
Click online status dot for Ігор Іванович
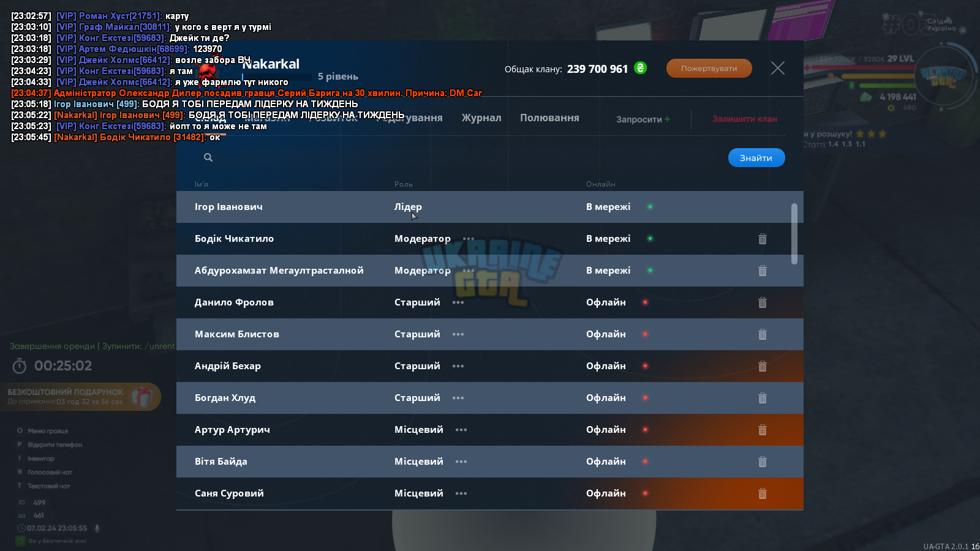(650, 207)
